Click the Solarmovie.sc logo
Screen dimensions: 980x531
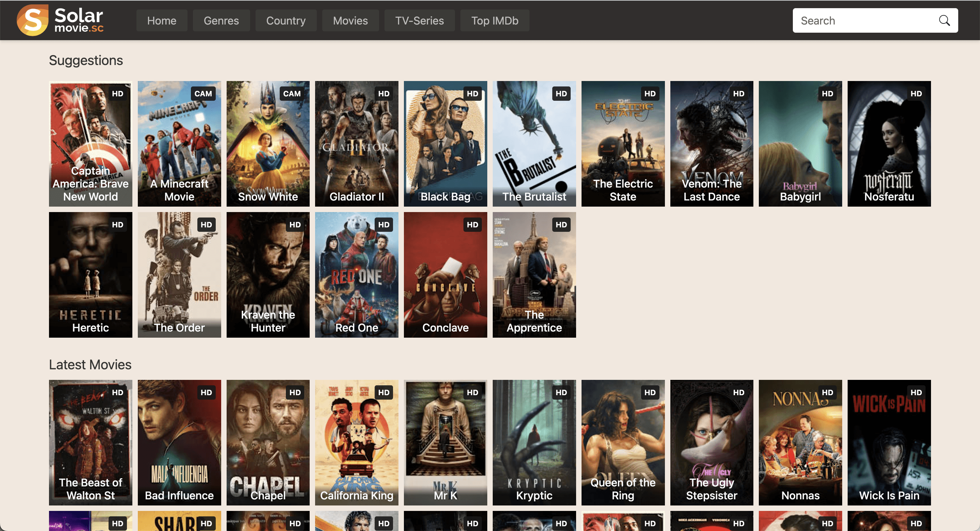pyautogui.click(x=60, y=20)
